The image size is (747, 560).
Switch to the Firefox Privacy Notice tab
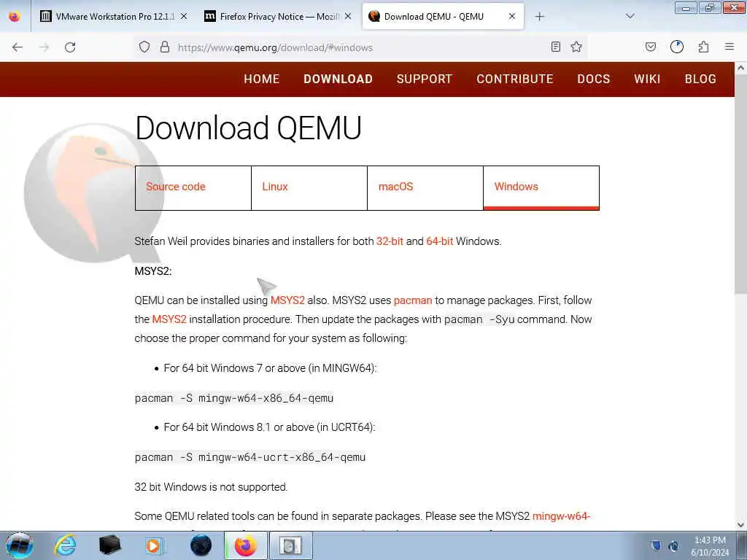tap(278, 17)
